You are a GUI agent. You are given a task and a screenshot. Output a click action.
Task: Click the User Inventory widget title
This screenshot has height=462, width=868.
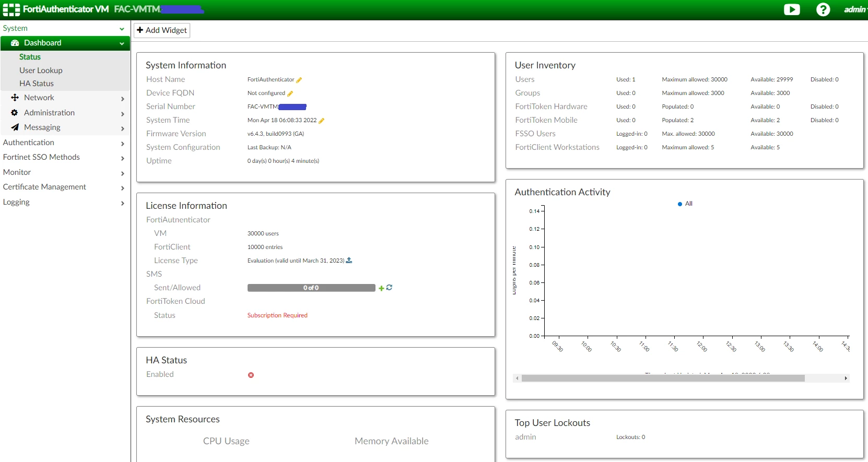(x=545, y=65)
